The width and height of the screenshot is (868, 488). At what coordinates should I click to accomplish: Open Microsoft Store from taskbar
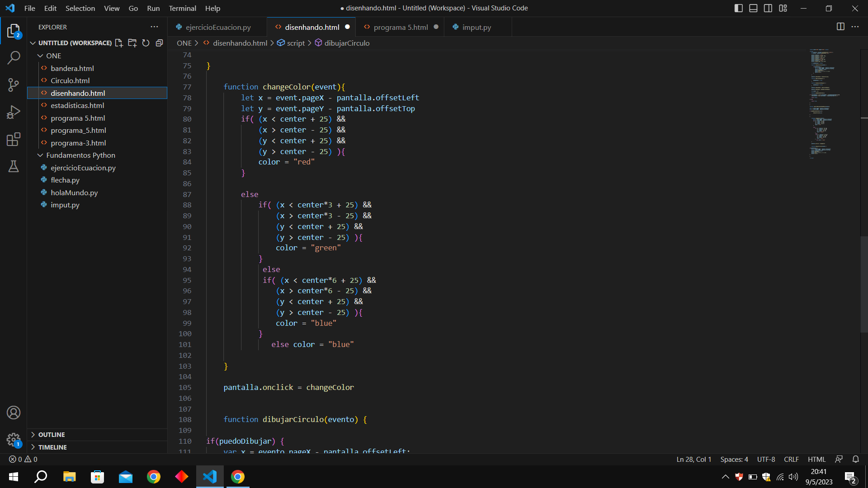(97, 477)
